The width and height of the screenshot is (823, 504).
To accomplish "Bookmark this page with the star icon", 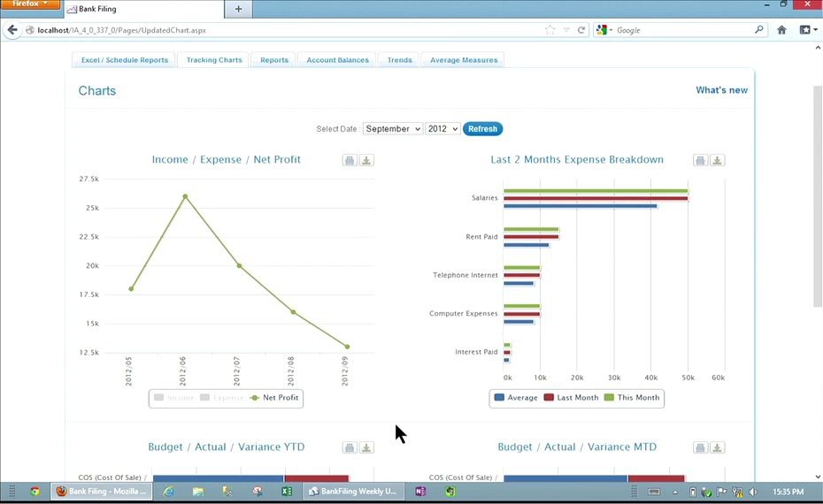I will click(550, 30).
